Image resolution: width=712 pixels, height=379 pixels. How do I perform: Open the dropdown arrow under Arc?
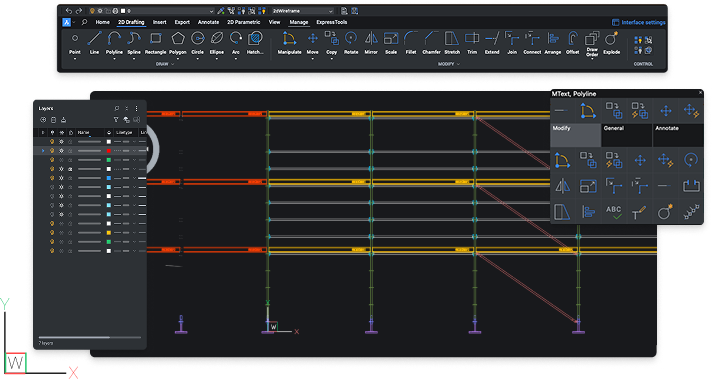coord(236,58)
